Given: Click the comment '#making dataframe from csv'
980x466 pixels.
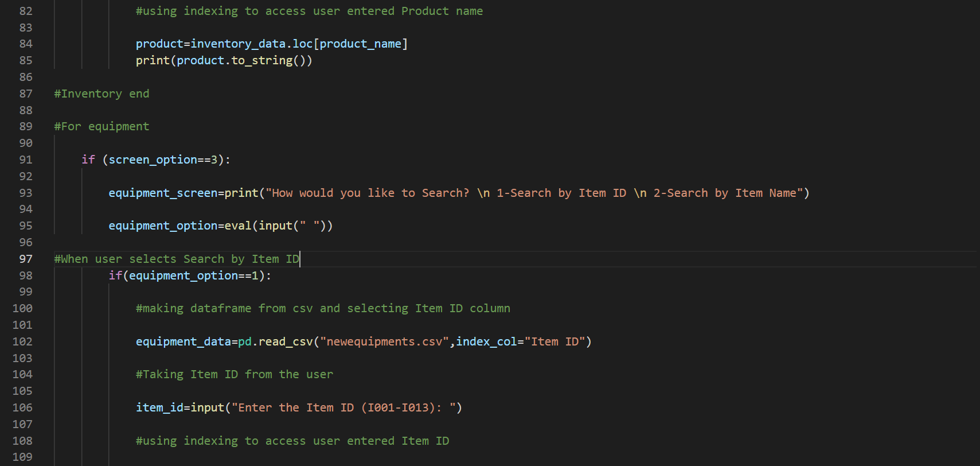Looking at the screenshot, I should [224, 308].
